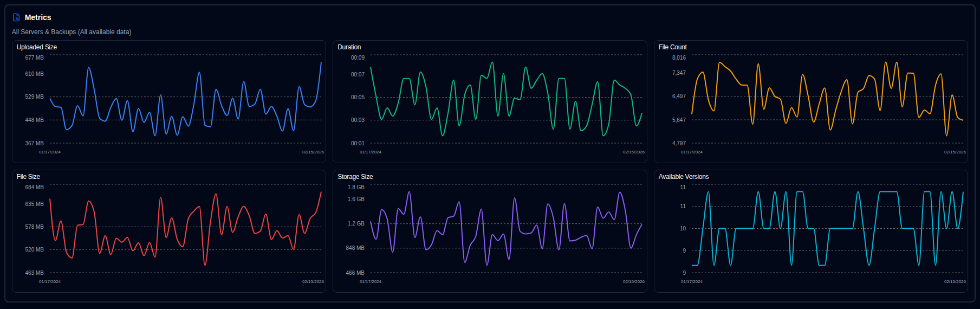Click the 00:09 Duration axis label
Viewport: 980px width, 309px height.
pyautogui.click(x=358, y=57)
